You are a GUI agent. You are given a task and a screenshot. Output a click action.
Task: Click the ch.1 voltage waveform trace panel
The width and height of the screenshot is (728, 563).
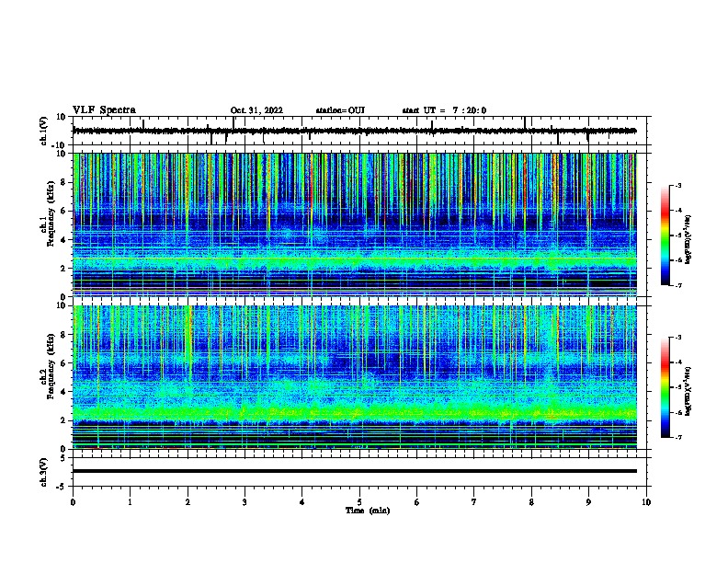359,131
